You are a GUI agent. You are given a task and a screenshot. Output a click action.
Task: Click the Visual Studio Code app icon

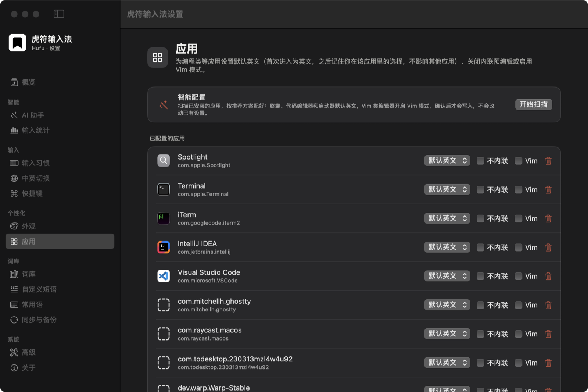click(164, 276)
